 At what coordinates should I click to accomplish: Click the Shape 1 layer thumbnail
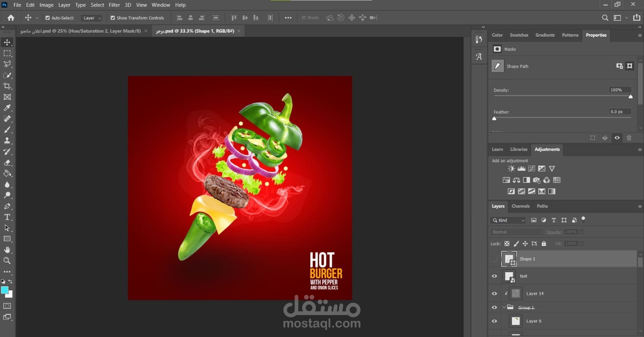[x=509, y=259]
